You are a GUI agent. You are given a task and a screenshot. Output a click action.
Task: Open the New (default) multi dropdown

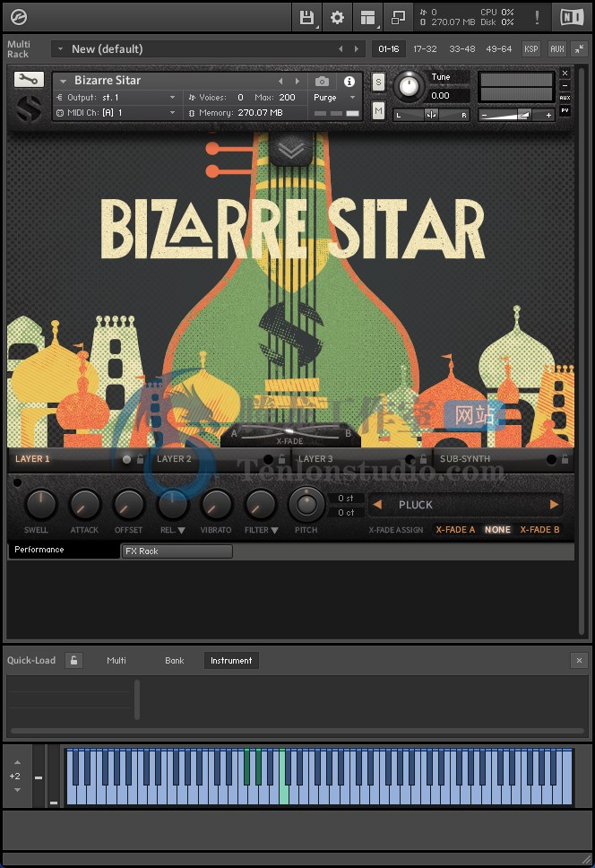tap(60, 49)
